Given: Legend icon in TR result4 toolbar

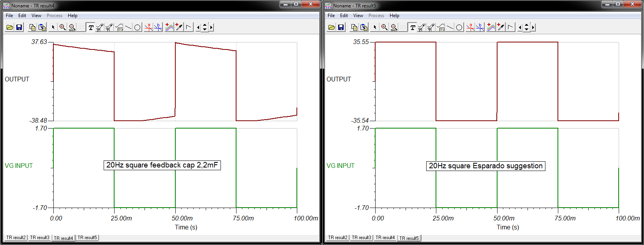Looking at the screenshot, I should pyautogui.click(x=119, y=27).
